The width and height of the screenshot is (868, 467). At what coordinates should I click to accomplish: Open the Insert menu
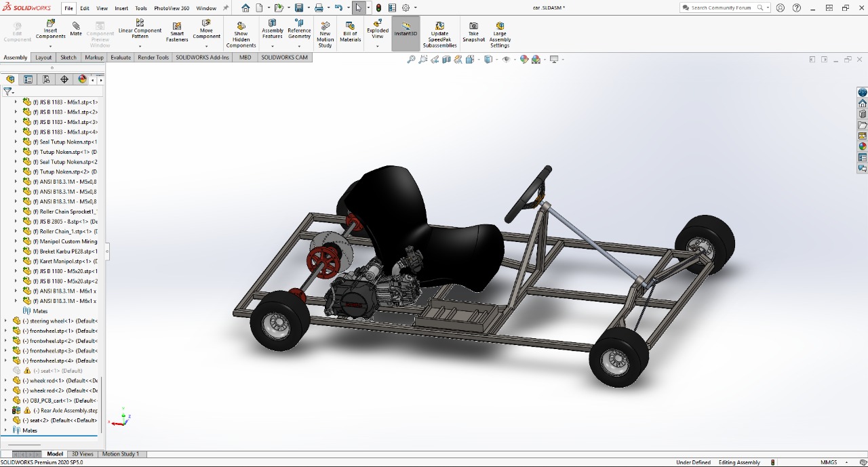[121, 7]
